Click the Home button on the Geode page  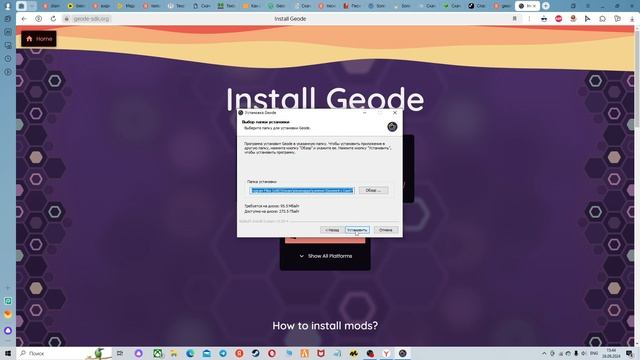[39, 39]
